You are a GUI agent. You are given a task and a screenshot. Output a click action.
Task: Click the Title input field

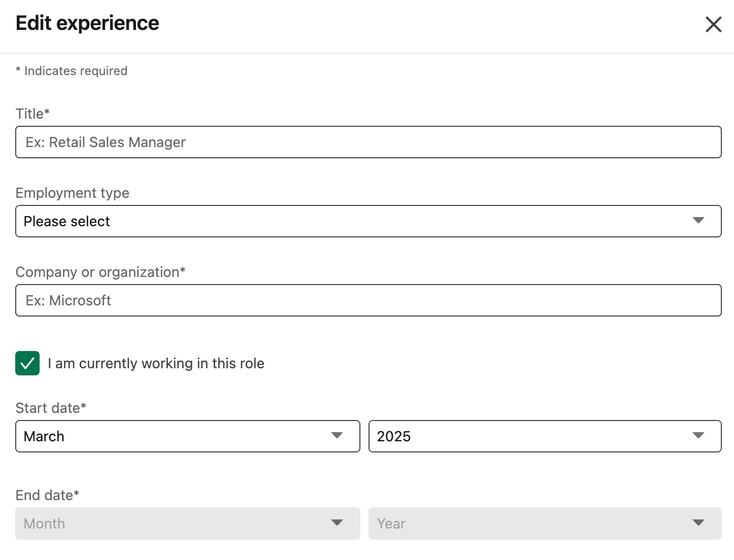(368, 142)
